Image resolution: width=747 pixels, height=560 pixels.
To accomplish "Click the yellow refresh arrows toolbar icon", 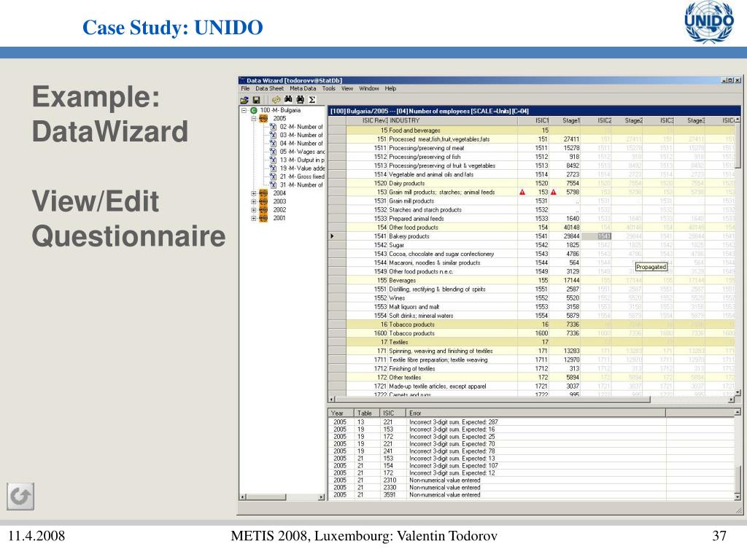I will pyautogui.click(x=276, y=100).
